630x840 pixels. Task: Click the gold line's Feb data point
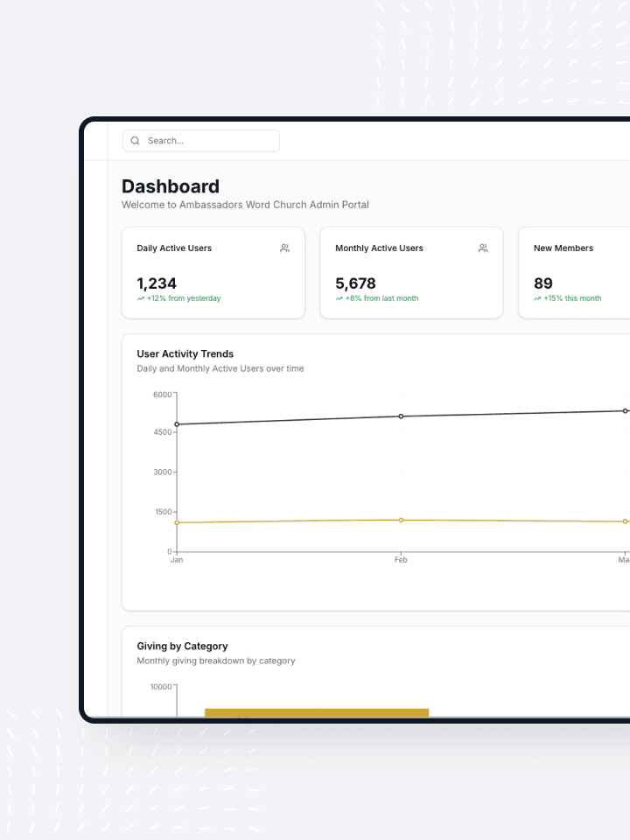pos(401,520)
